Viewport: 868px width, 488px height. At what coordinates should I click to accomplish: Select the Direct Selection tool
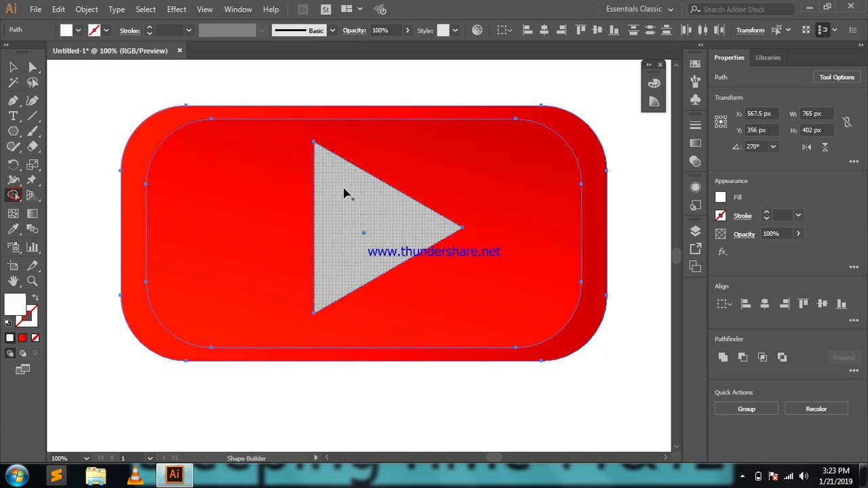pyautogui.click(x=33, y=66)
